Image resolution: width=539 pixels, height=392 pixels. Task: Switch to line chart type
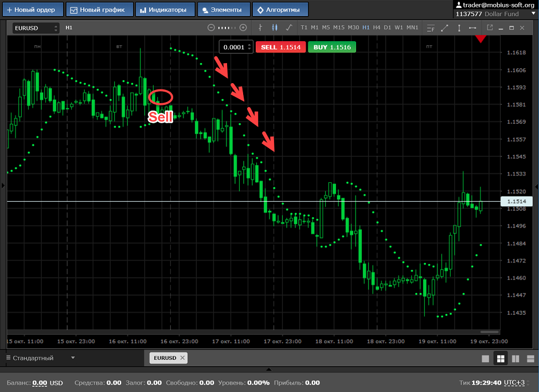pyautogui.click(x=289, y=28)
